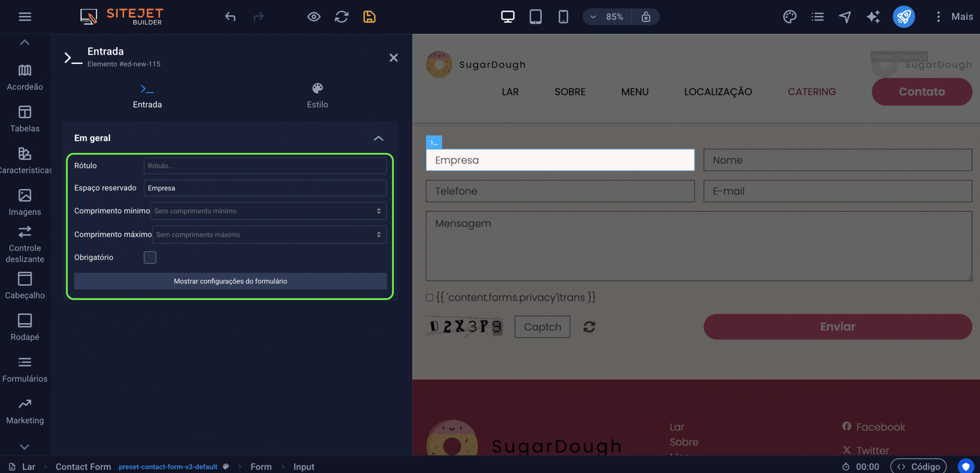
Task: Open the color palette design icon
Action: click(790, 16)
